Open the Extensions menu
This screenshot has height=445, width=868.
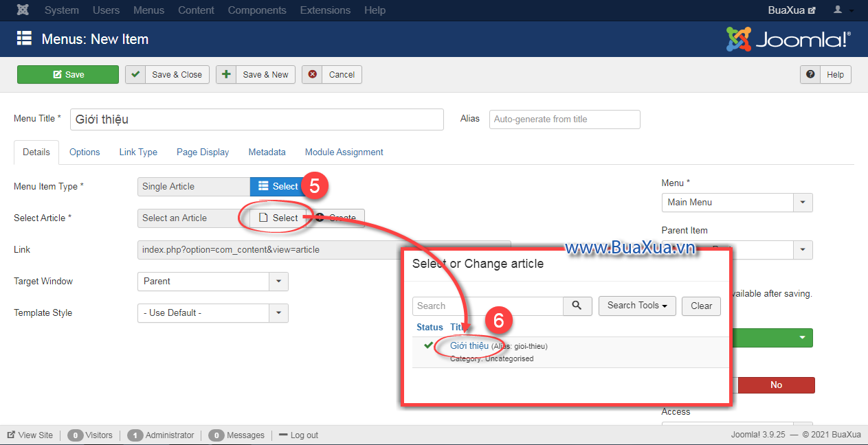click(x=325, y=10)
